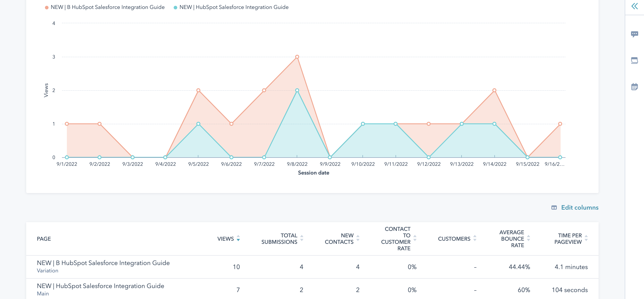The image size is (644, 299).
Task: Toggle the orange B variation legend series
Action: (x=105, y=7)
